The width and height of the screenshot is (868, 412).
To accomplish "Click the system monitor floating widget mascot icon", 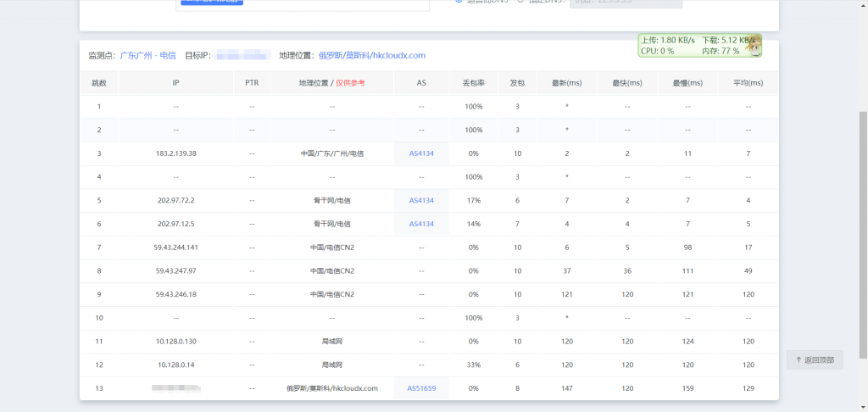I will [x=754, y=46].
